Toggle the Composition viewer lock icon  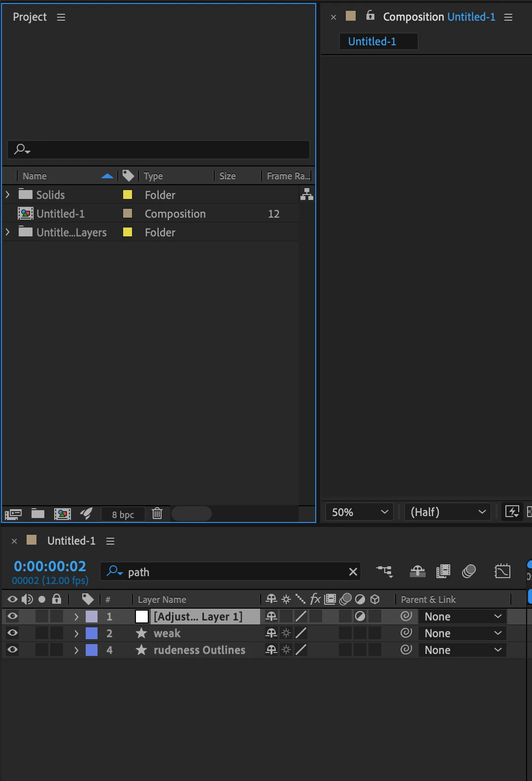point(370,16)
